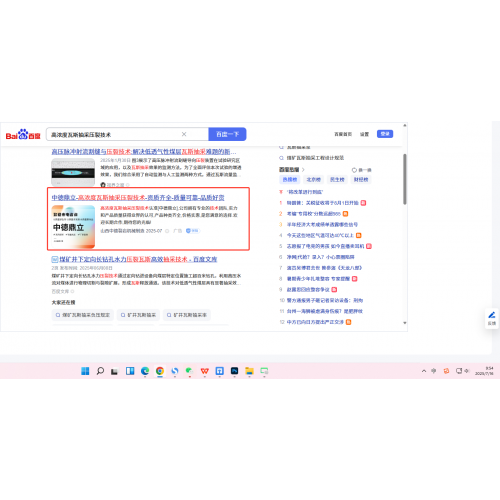Open hot search item number 3

322,224
